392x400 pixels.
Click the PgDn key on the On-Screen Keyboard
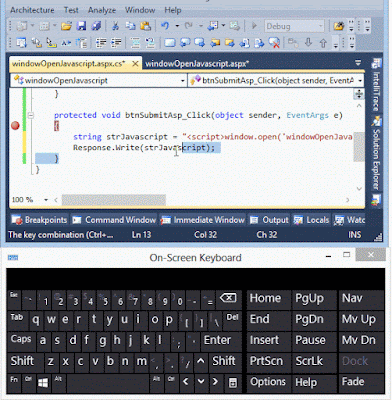309,319
